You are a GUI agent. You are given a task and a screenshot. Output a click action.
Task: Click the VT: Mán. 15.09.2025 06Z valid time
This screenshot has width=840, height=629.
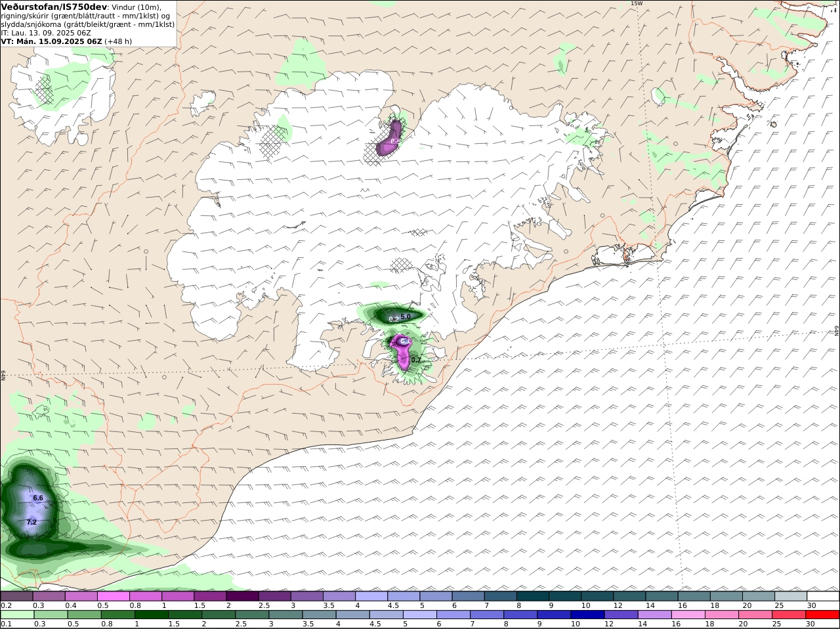pyautogui.click(x=52, y=41)
